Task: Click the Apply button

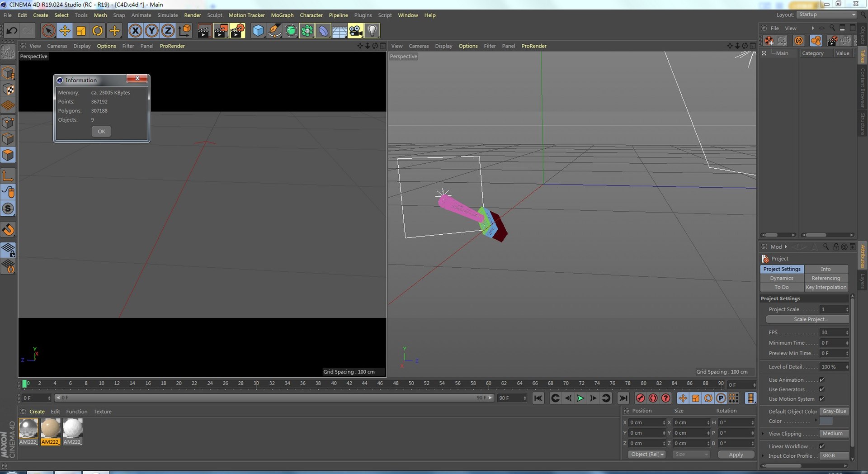Action: pos(736,455)
